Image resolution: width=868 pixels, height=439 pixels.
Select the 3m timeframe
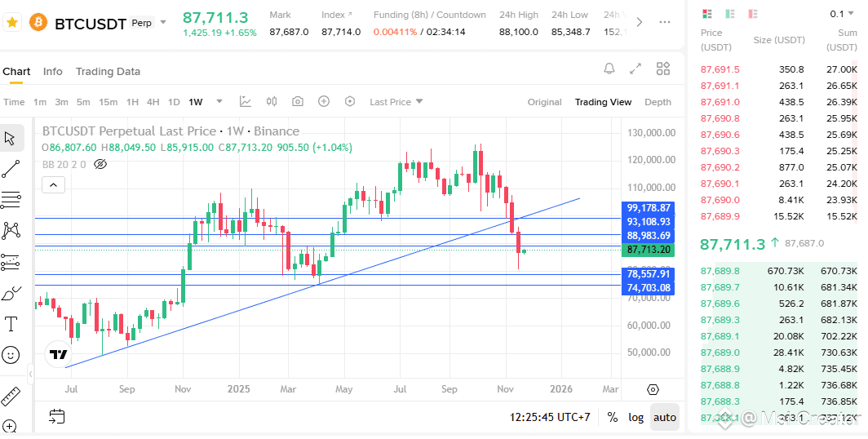(x=61, y=102)
